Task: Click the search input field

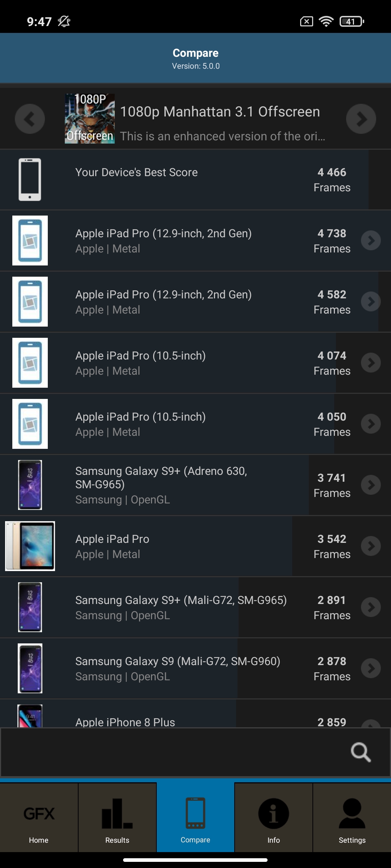Action: [174, 752]
